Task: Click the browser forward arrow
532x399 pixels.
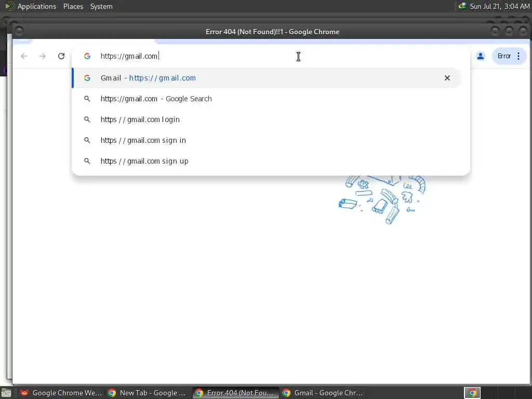Action: [x=43, y=56]
